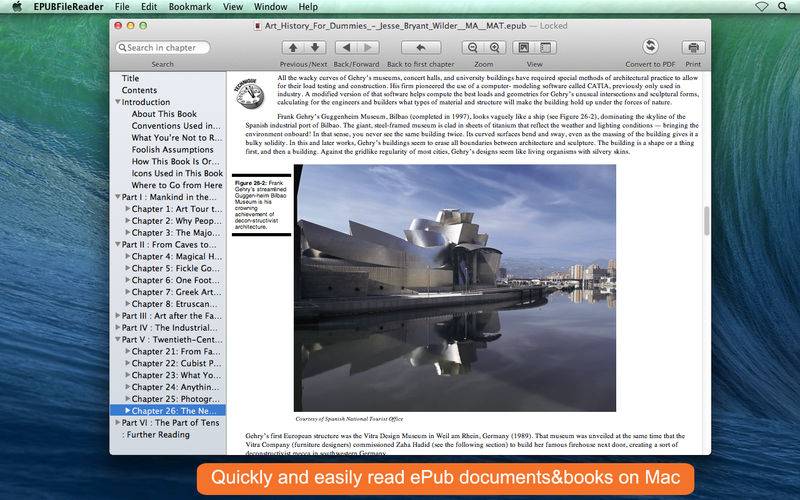This screenshot has height=500, width=800.
Task: Expand Chapter 4: Magical H...
Action: [128, 256]
